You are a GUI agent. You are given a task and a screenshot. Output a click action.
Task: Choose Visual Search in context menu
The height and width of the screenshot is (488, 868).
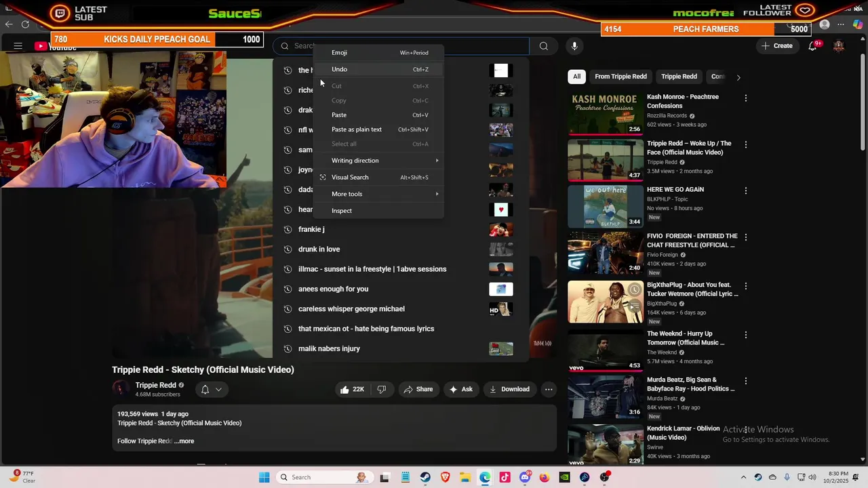(x=379, y=178)
